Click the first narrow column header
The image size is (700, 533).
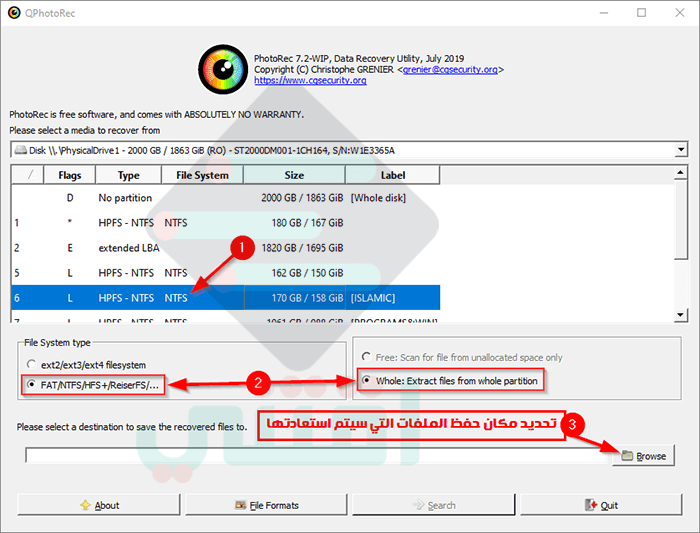click(28, 175)
